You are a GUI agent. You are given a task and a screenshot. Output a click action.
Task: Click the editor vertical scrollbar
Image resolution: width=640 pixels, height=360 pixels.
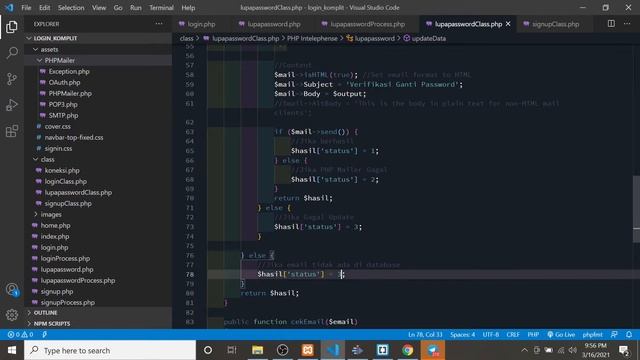636,208
